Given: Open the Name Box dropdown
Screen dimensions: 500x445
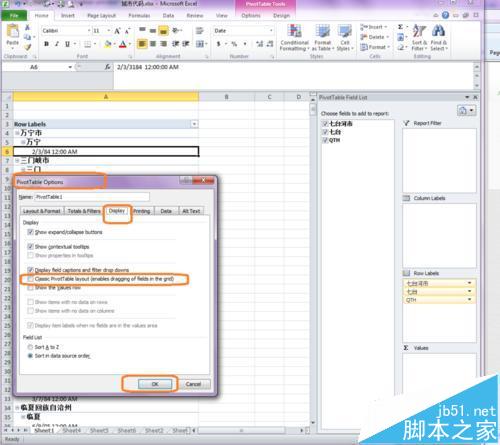Looking at the screenshot, I should (x=70, y=67).
